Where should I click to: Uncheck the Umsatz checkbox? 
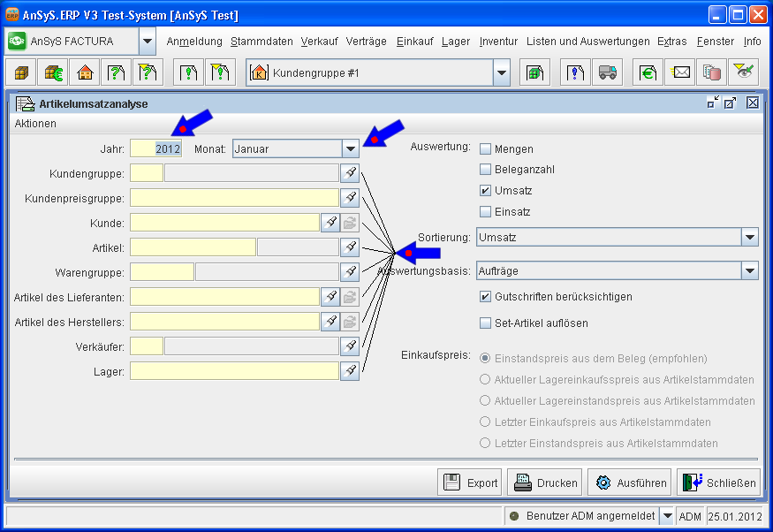tap(485, 191)
